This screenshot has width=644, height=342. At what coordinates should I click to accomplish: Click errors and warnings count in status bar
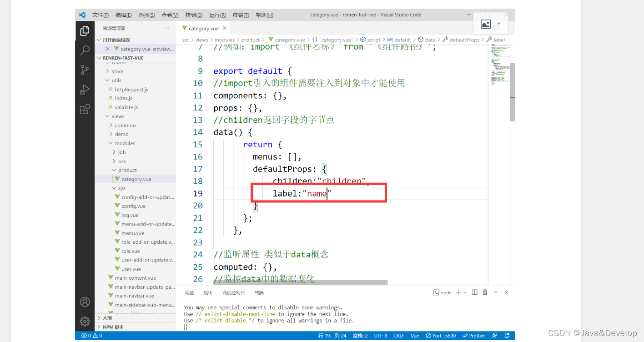tap(92, 336)
